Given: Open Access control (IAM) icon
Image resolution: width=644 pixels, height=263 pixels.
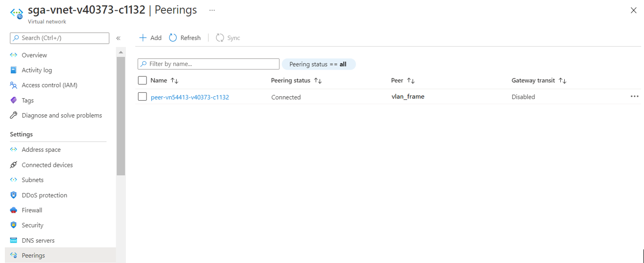Looking at the screenshot, I should [x=14, y=85].
